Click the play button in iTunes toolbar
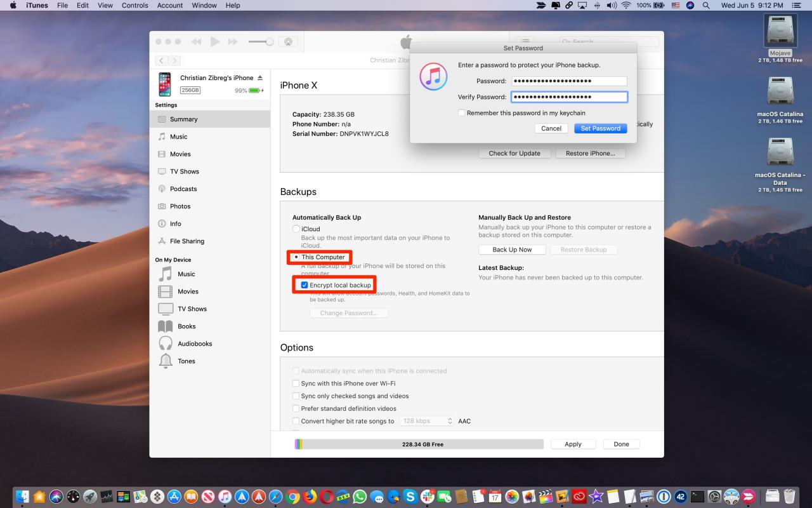The width and height of the screenshot is (812, 508). (214, 42)
